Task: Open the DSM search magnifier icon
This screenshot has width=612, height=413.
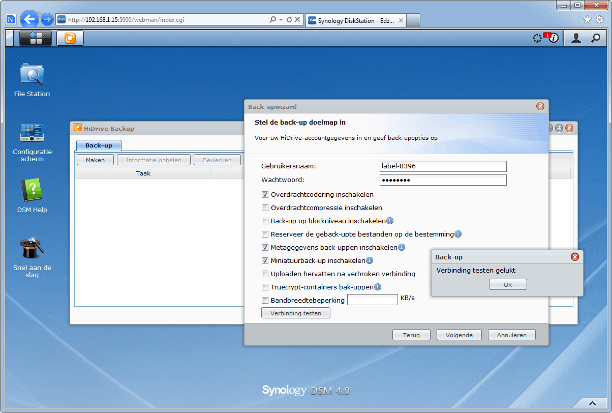Action: (x=596, y=38)
